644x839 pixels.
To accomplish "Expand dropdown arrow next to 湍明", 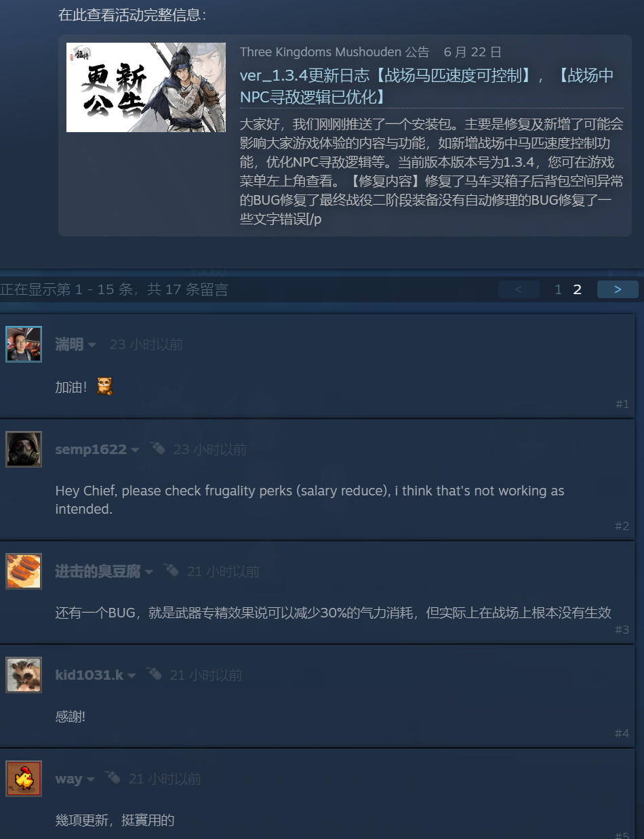I will tap(92, 346).
